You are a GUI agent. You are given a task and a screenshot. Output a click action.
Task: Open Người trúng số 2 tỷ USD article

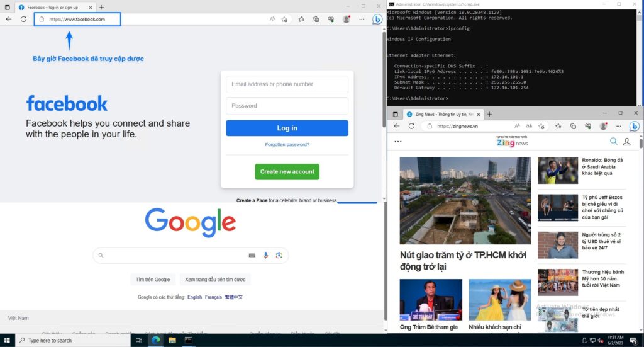click(x=601, y=241)
